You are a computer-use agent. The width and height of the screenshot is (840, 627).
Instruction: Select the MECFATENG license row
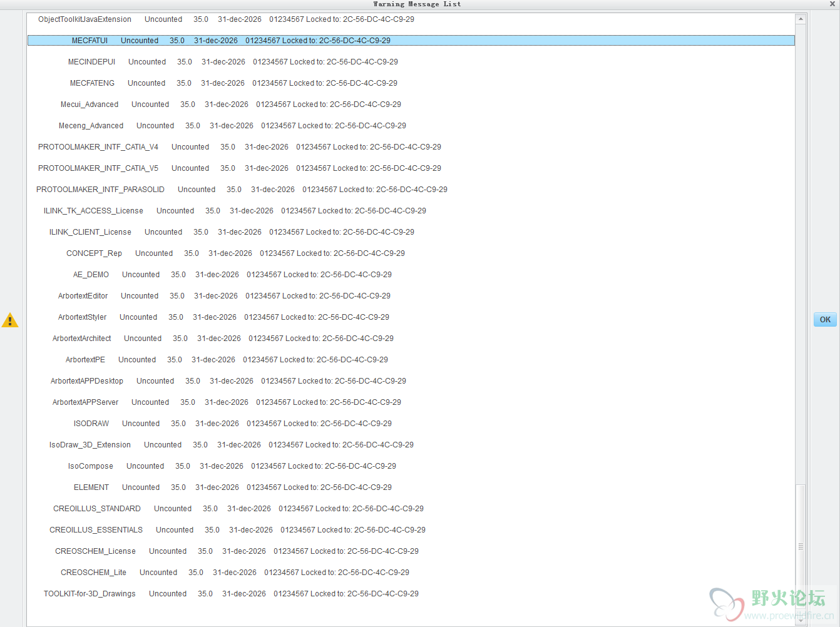(411, 83)
